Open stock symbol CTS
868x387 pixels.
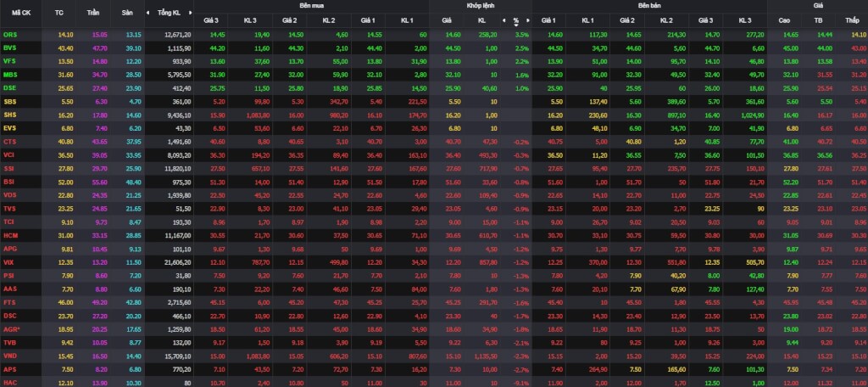[x=10, y=142]
